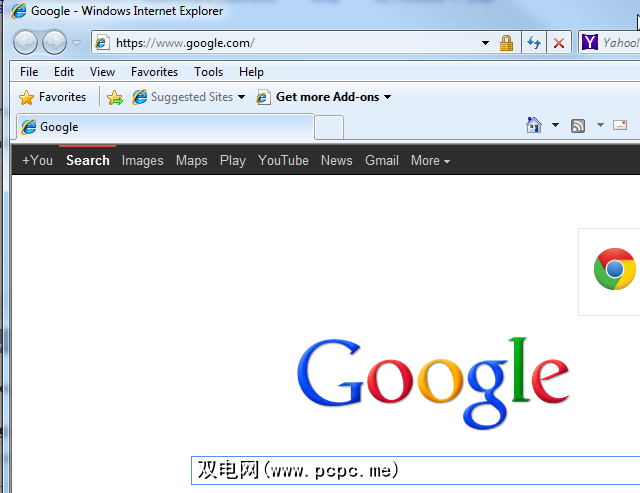
Task: Expand the address bar autocomplete dropdown
Action: 485,42
